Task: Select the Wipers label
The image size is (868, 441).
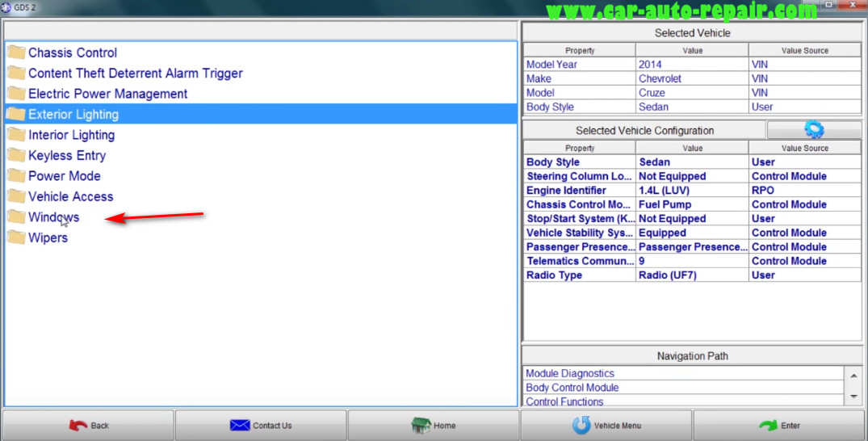Action: pos(48,237)
